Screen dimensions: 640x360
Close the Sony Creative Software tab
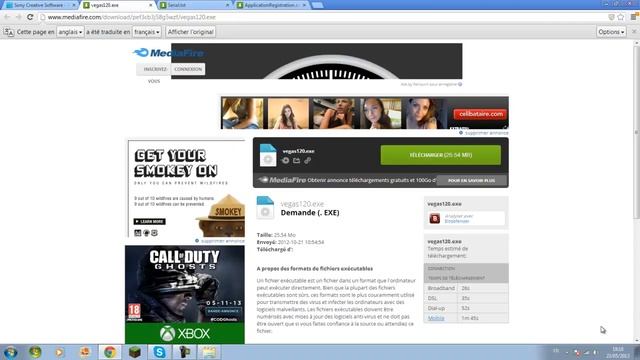(73, 5)
